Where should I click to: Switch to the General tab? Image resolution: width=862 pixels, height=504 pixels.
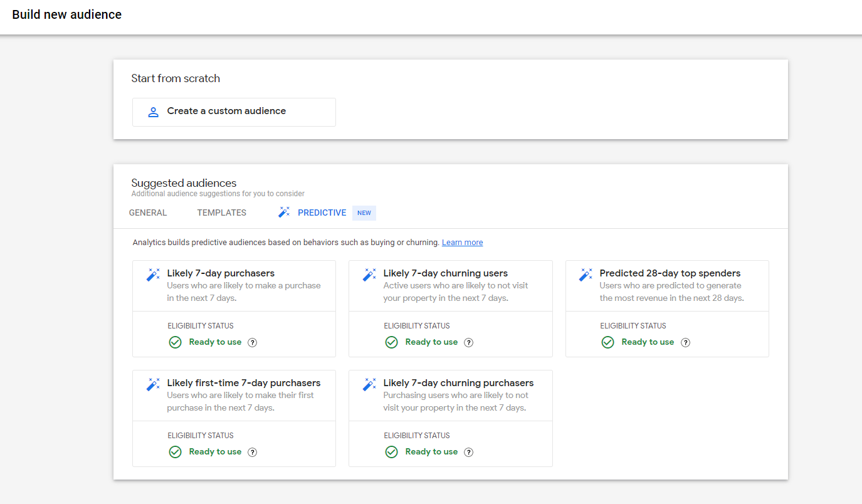click(148, 213)
